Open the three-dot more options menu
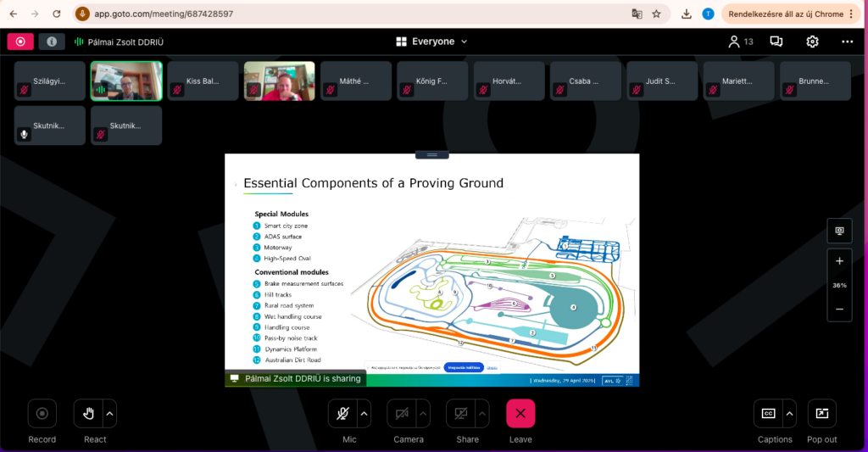This screenshot has height=452, width=868. [847, 42]
